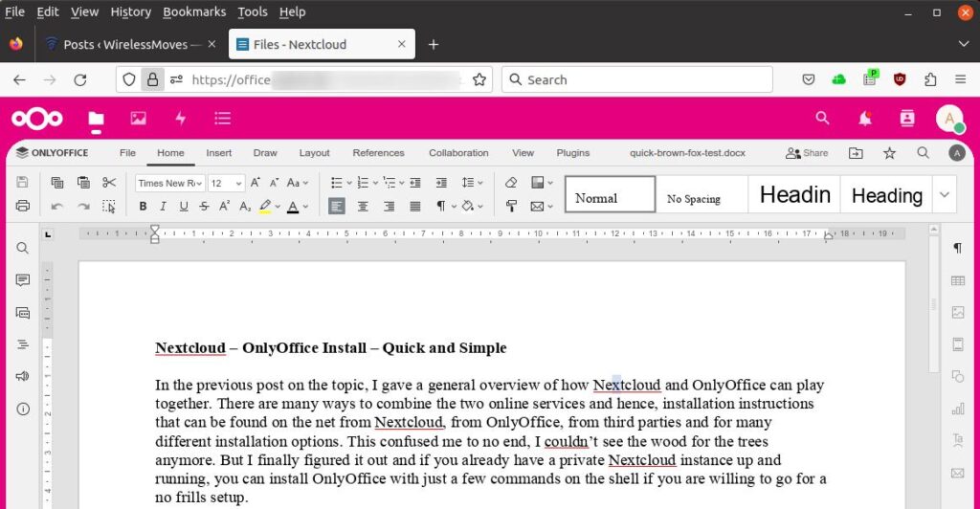The height and width of the screenshot is (509, 980).
Task: Open the nonprinting characters dropdown arrow
Action: tap(454, 206)
